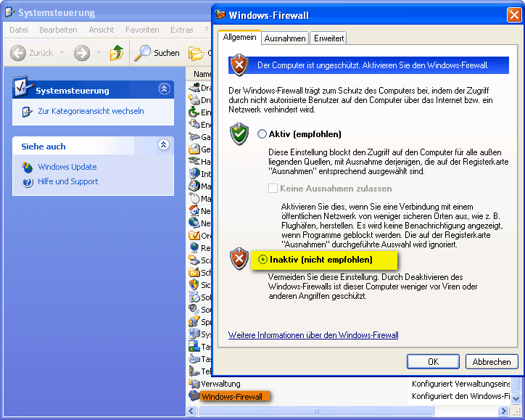Click Abbrechen in the firewall dialog

coord(492,362)
